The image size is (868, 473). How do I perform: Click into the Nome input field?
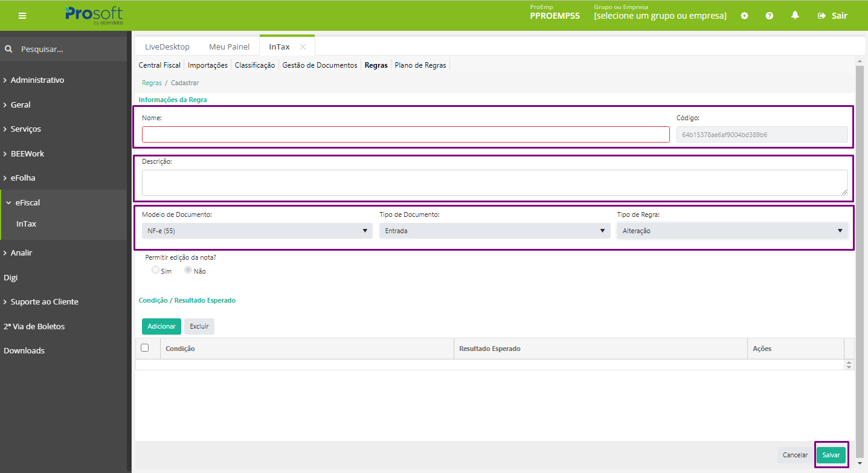click(405, 134)
